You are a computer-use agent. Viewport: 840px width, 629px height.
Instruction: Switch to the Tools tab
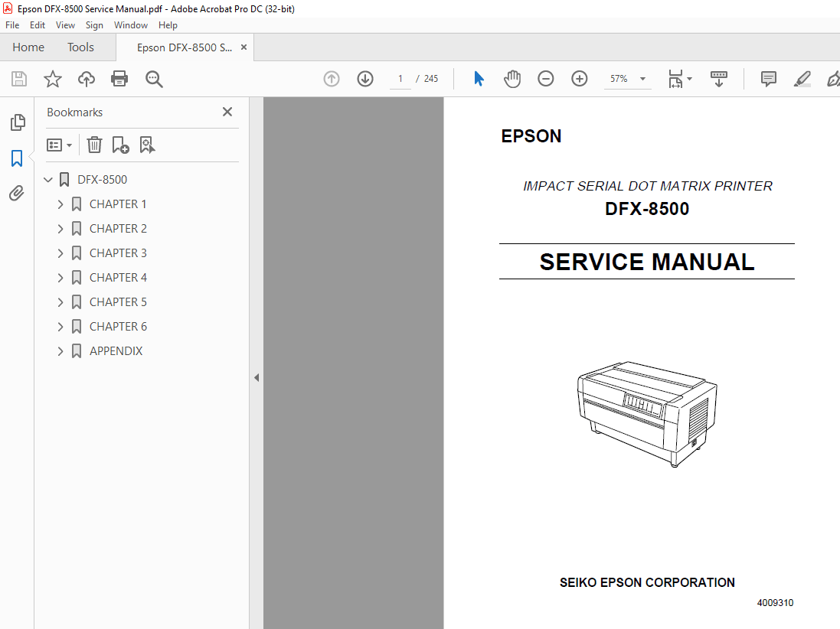(x=80, y=47)
